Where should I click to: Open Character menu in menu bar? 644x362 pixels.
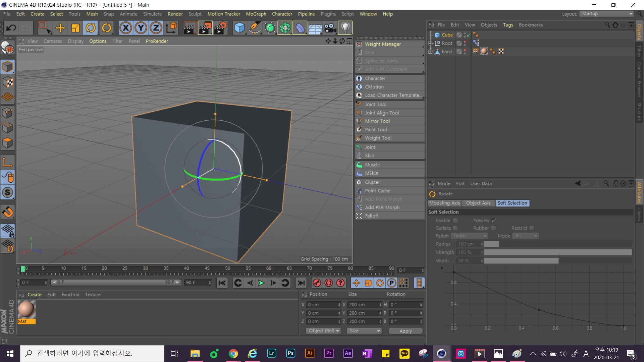pyautogui.click(x=282, y=14)
